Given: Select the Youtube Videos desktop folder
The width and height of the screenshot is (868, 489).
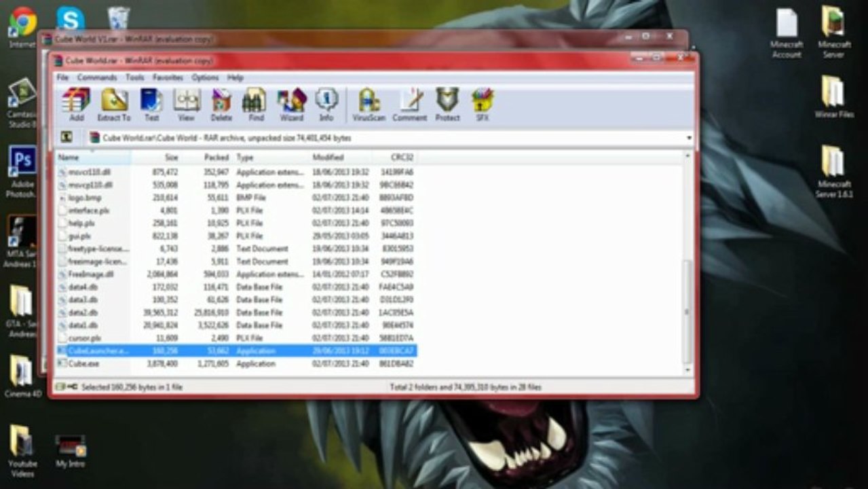Looking at the screenshot, I should click(x=22, y=451).
